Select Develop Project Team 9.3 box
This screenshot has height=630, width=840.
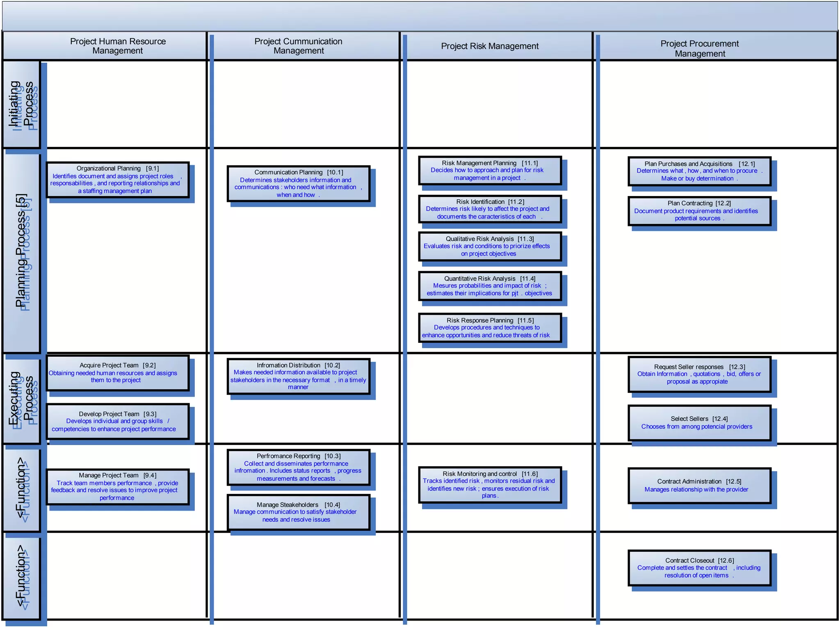118,421
